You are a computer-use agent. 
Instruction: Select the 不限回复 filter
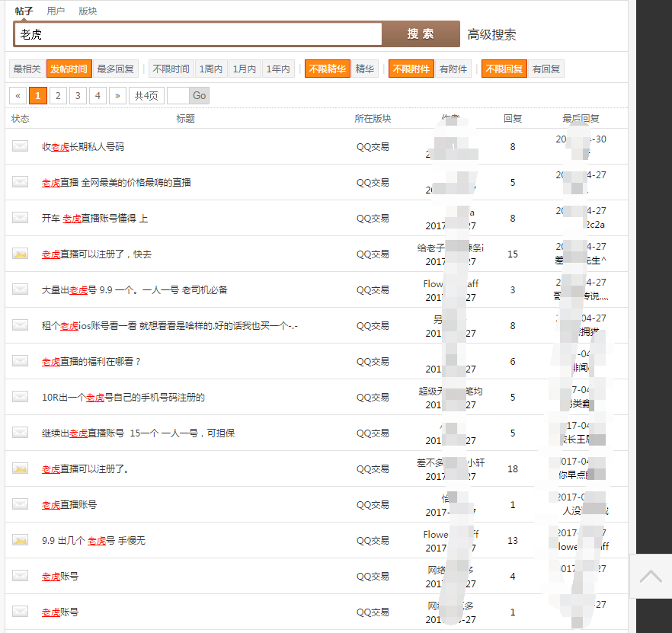[x=504, y=69]
